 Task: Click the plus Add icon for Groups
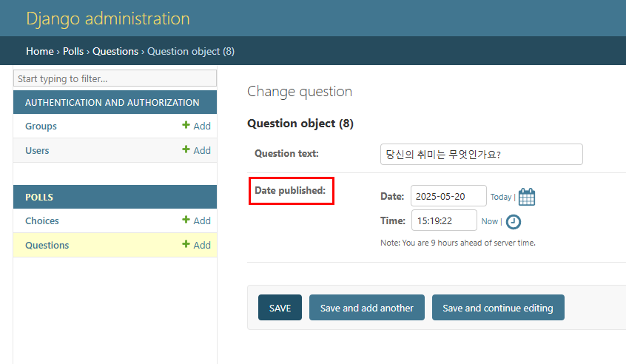tap(186, 125)
